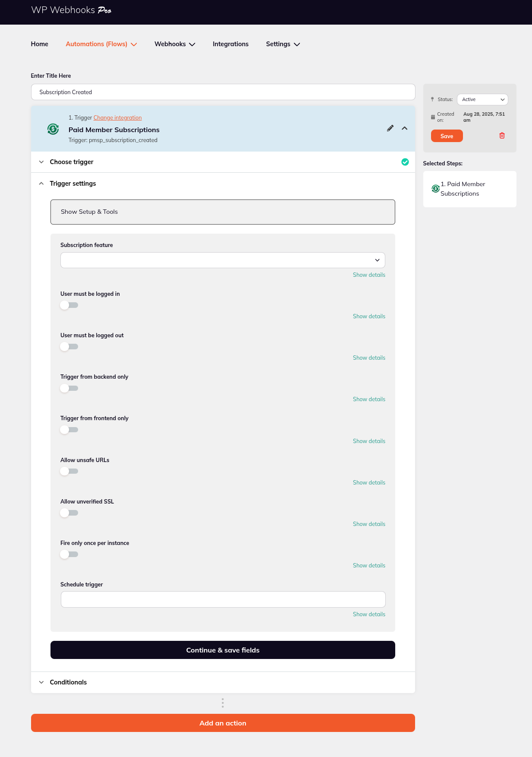The image size is (532, 757).
Task: Click Continue & save fields
Action: pos(223,650)
